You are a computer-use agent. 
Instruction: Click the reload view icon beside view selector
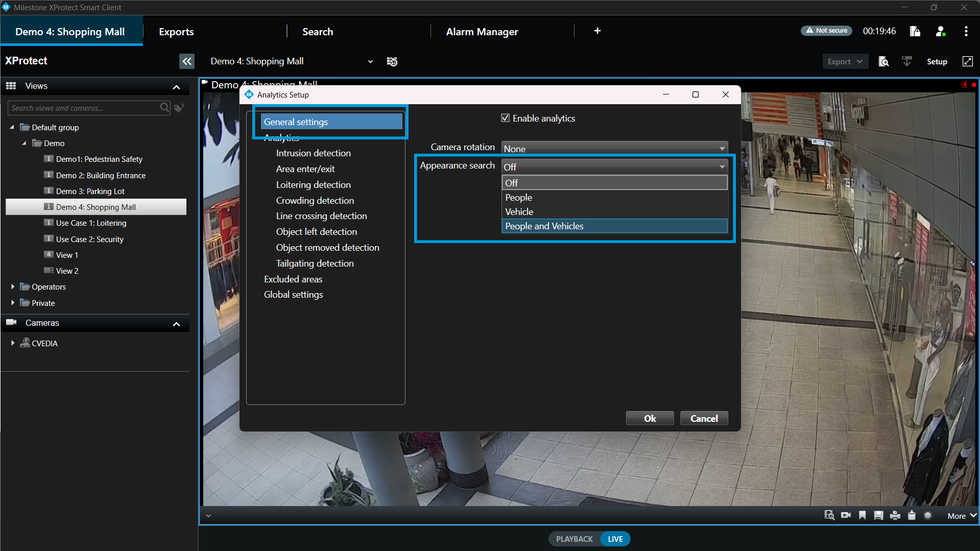click(392, 61)
